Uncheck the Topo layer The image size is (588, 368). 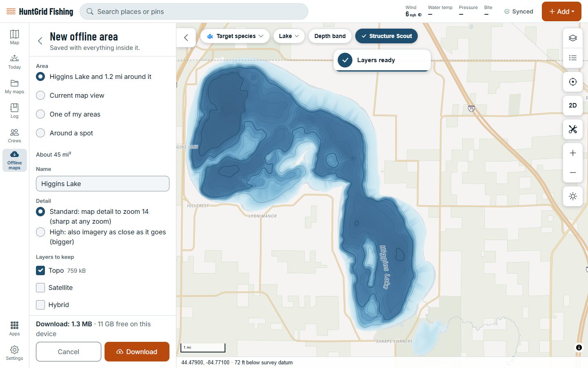40,270
